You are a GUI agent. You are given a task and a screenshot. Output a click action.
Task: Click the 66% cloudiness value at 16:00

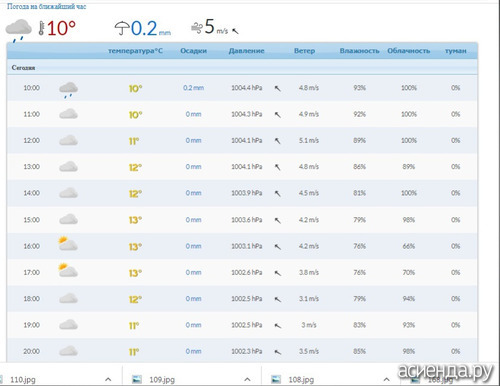409,246
